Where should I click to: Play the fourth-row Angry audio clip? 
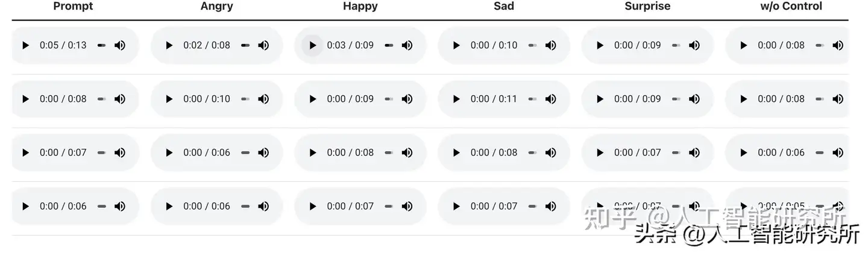click(169, 206)
